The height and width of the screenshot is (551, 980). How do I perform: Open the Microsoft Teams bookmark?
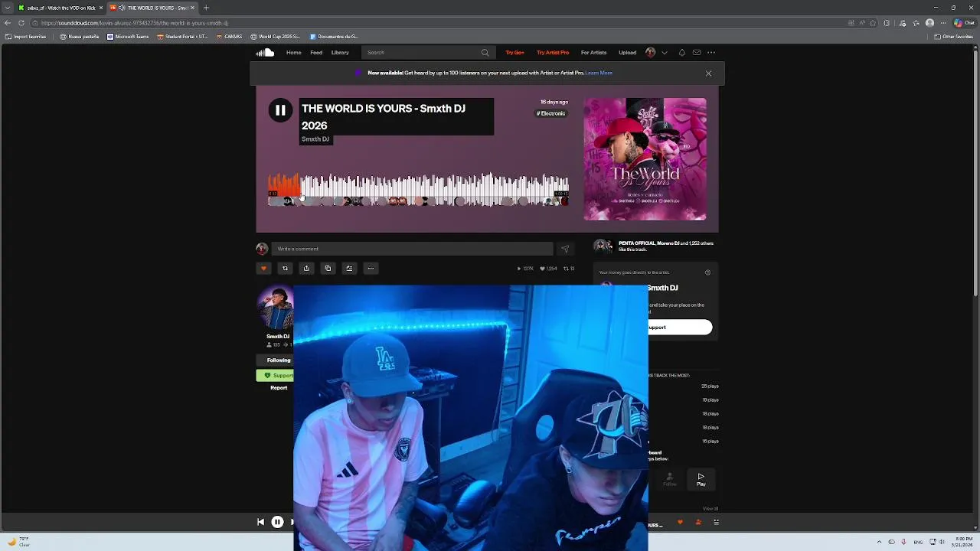pos(128,37)
